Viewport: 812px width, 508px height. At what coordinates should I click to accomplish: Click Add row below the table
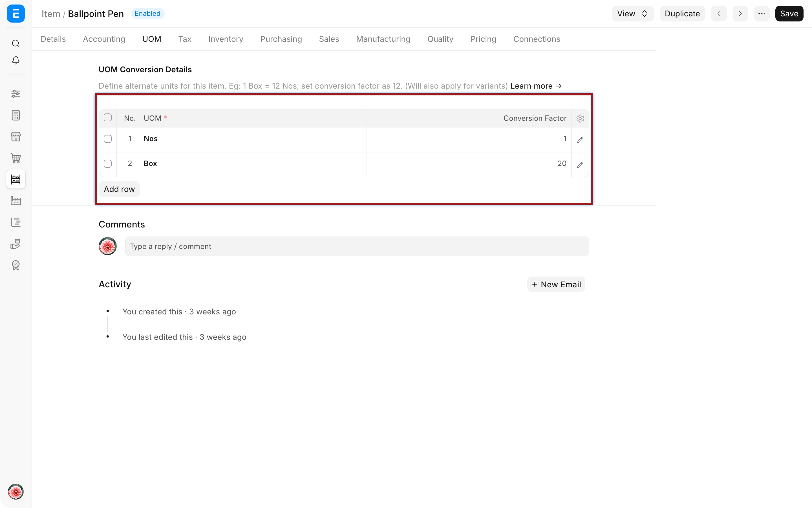tap(119, 189)
